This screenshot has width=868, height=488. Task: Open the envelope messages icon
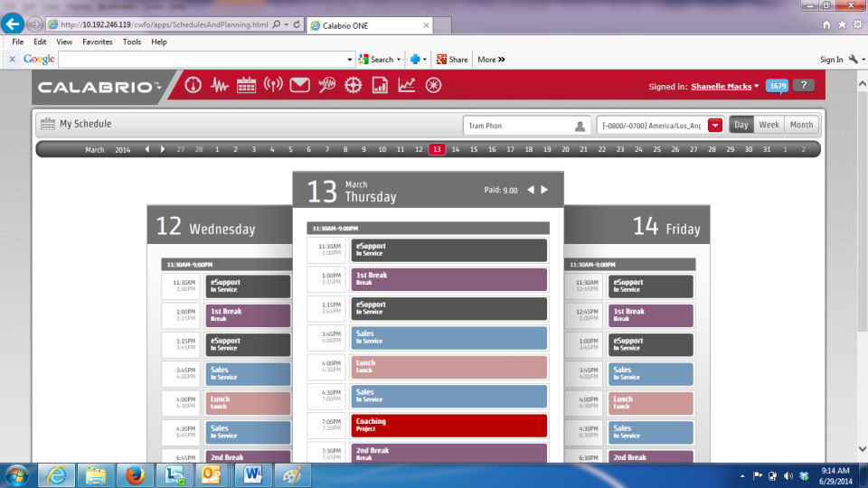pyautogui.click(x=299, y=85)
